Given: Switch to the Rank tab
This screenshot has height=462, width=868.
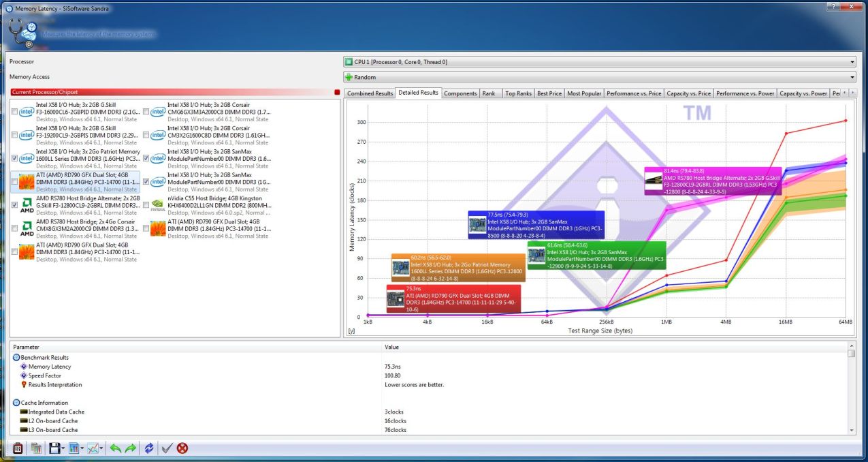Looking at the screenshot, I should (x=489, y=93).
